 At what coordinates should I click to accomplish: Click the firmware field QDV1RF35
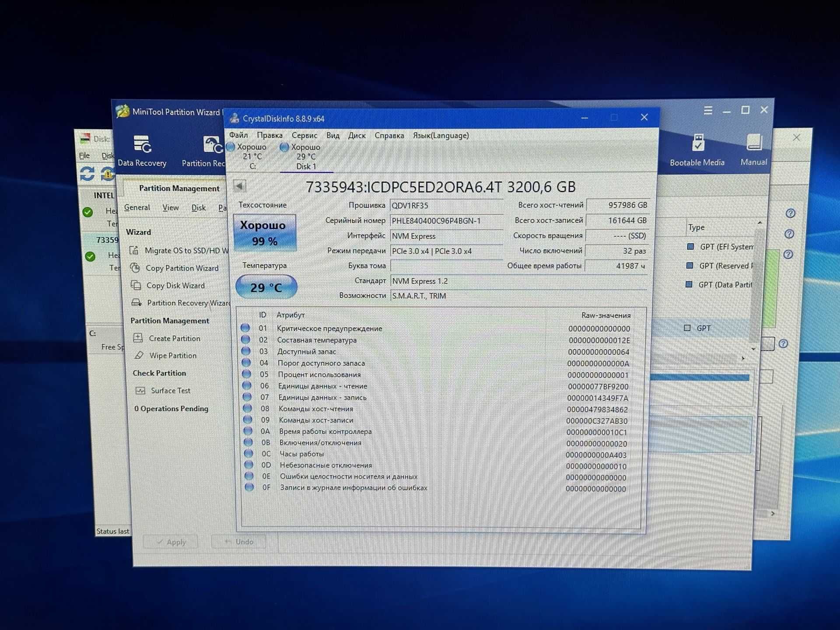446,206
